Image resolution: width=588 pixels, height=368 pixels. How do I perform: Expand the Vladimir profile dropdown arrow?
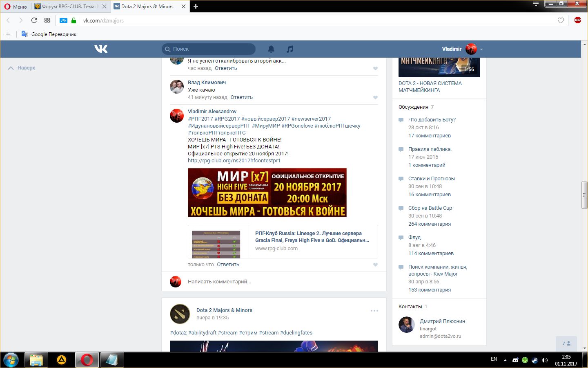[x=481, y=49]
